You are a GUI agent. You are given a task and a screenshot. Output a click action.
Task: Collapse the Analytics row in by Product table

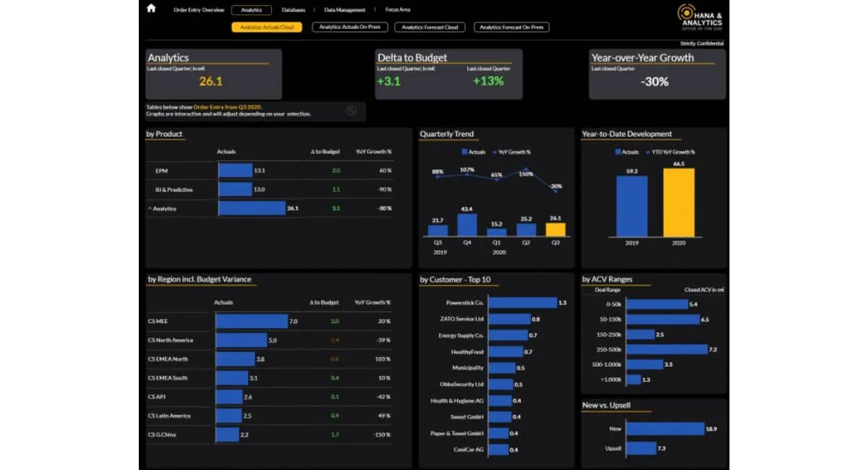[x=150, y=208]
